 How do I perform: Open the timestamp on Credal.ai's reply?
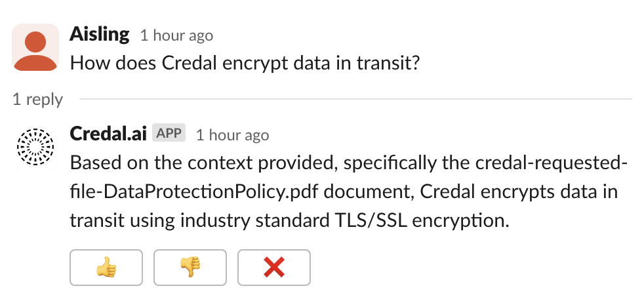click(232, 134)
